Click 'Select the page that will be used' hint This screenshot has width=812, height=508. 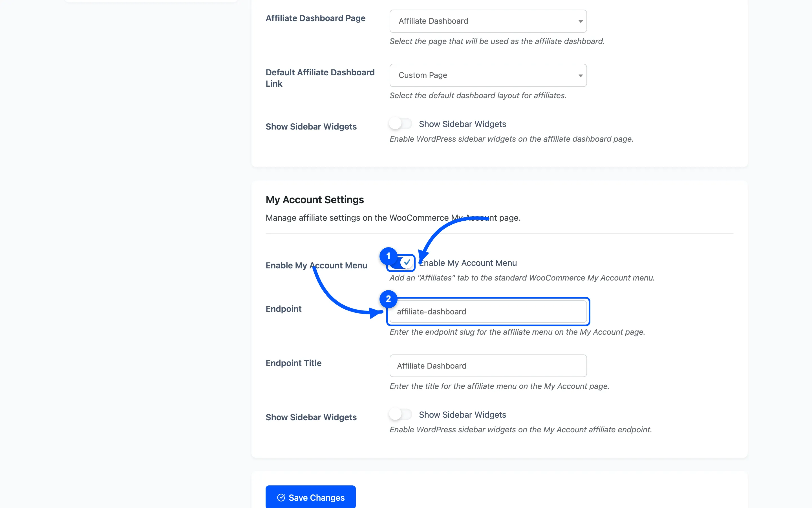497,41
